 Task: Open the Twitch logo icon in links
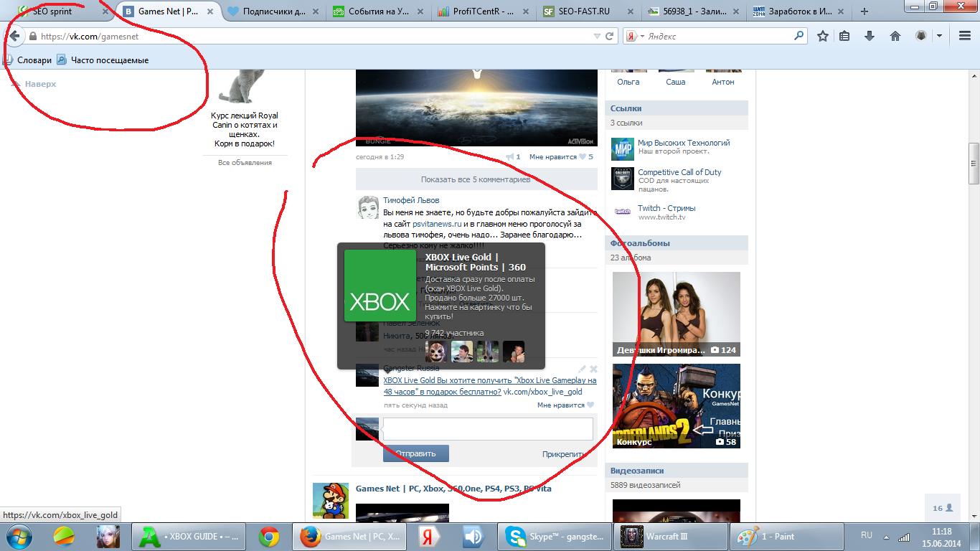coord(623,212)
